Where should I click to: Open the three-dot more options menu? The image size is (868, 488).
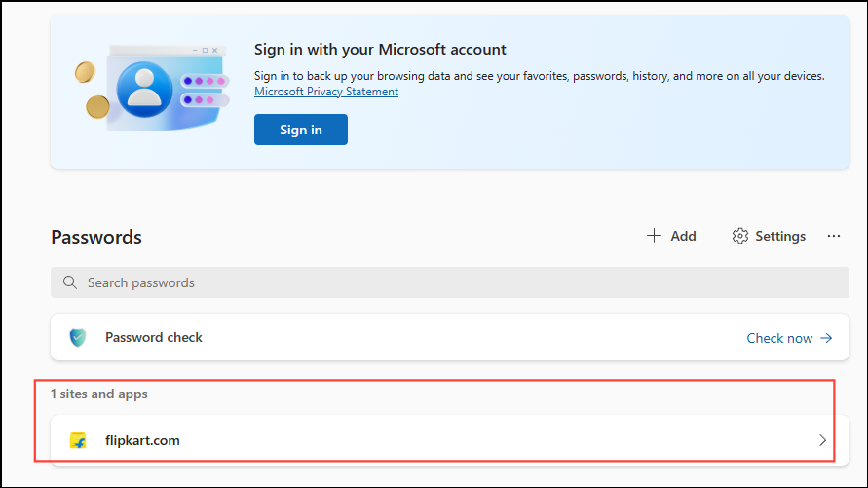tap(834, 236)
